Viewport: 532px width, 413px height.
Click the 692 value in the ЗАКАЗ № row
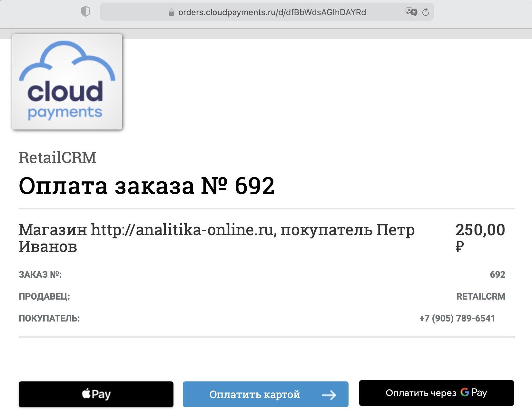498,274
